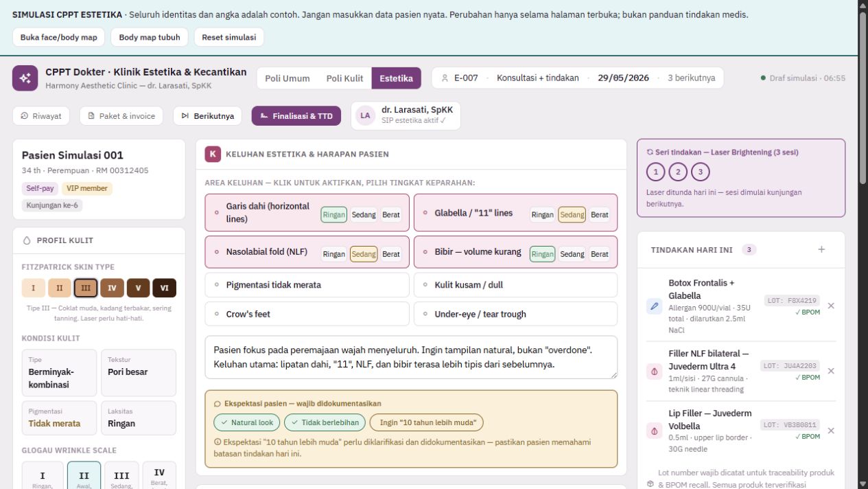868x489 pixels.
Task: Open Riwayat history
Action: [41, 116]
